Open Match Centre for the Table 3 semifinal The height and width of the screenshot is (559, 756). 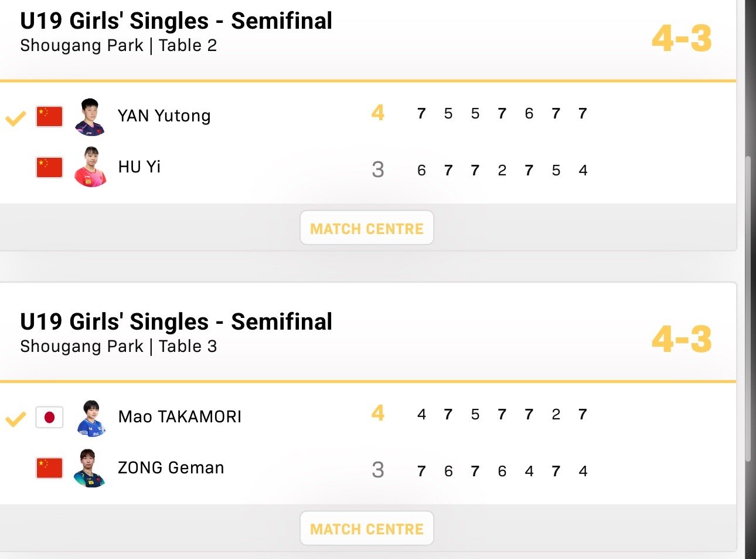point(366,529)
